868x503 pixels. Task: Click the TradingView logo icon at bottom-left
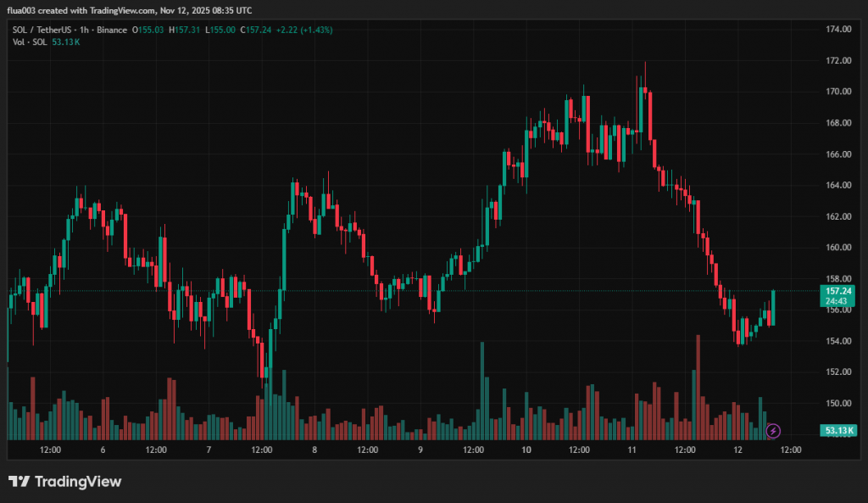tap(19, 482)
